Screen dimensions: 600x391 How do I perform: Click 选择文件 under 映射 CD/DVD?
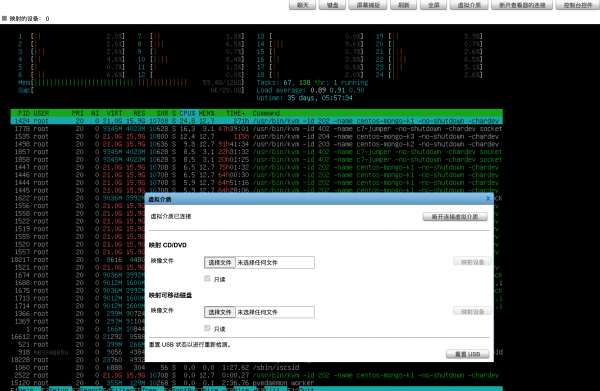220,262
